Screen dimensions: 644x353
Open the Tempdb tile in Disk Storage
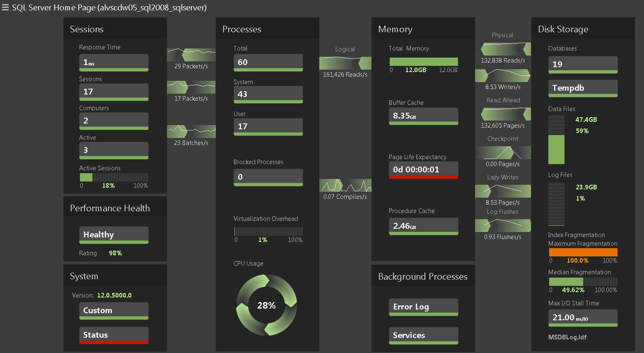click(x=583, y=88)
